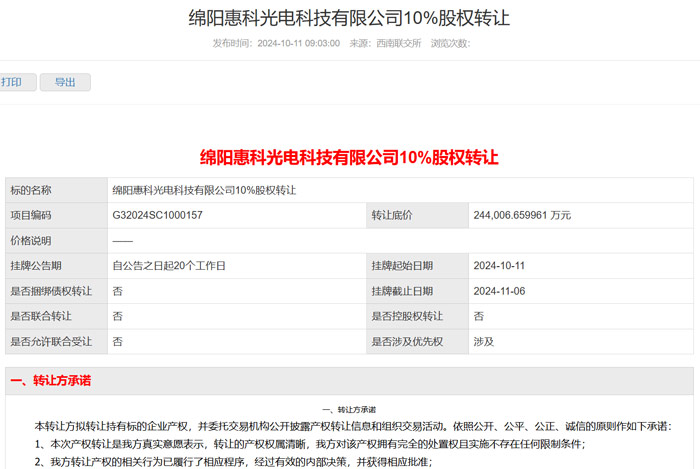Click the 否 value for 是否控股权转让
Viewport: 700px width, 469px height.
coord(479,316)
